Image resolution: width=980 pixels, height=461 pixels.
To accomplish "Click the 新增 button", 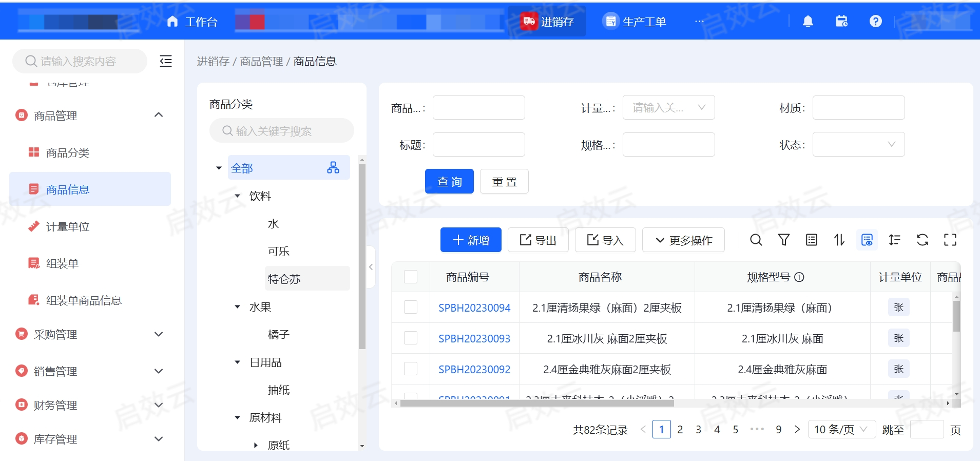I will 471,240.
